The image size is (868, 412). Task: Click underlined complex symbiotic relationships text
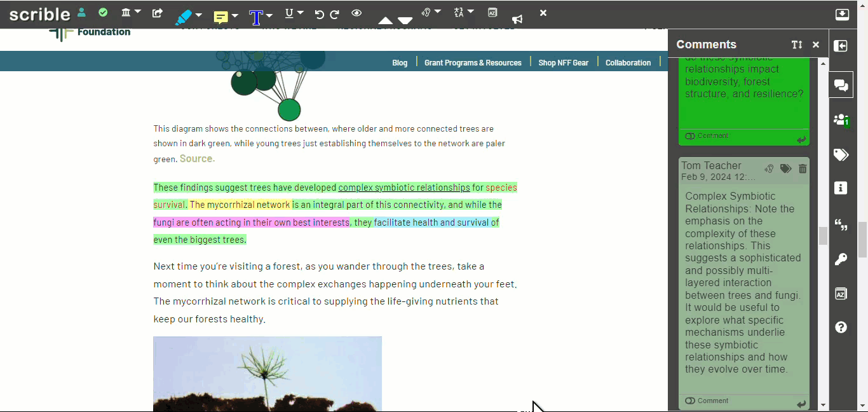coord(404,188)
